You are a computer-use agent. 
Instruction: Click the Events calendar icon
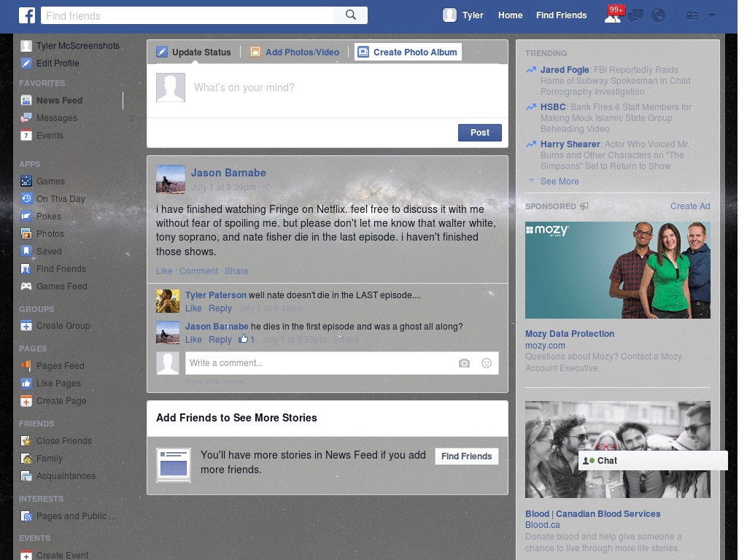tap(26, 135)
